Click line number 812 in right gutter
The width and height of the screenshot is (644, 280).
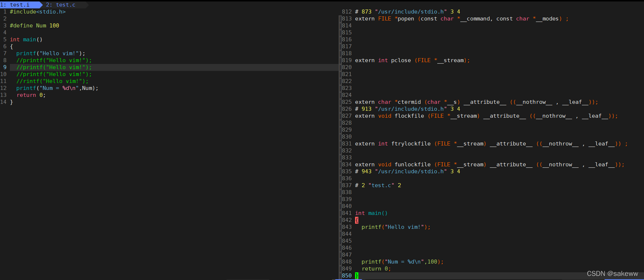point(347,12)
